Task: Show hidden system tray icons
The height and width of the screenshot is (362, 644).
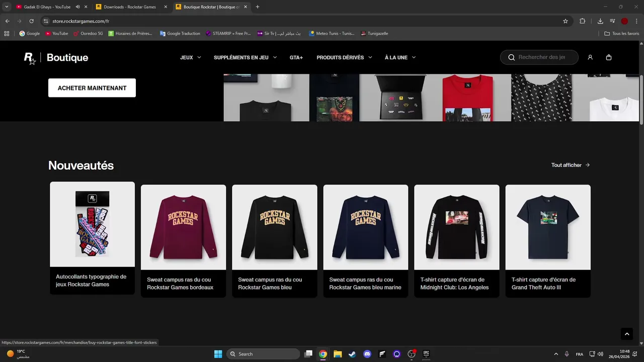Action: pos(556,354)
